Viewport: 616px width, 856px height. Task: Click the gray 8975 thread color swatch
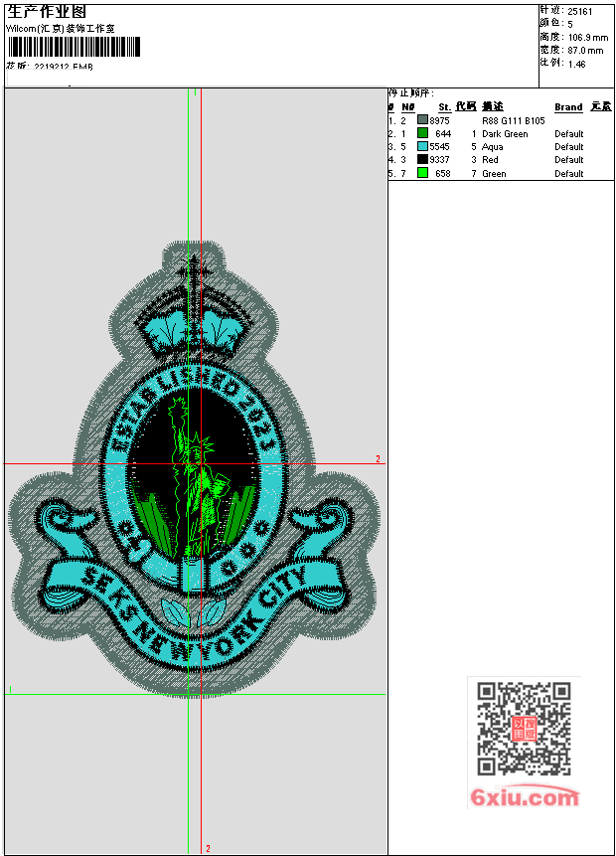[422, 119]
